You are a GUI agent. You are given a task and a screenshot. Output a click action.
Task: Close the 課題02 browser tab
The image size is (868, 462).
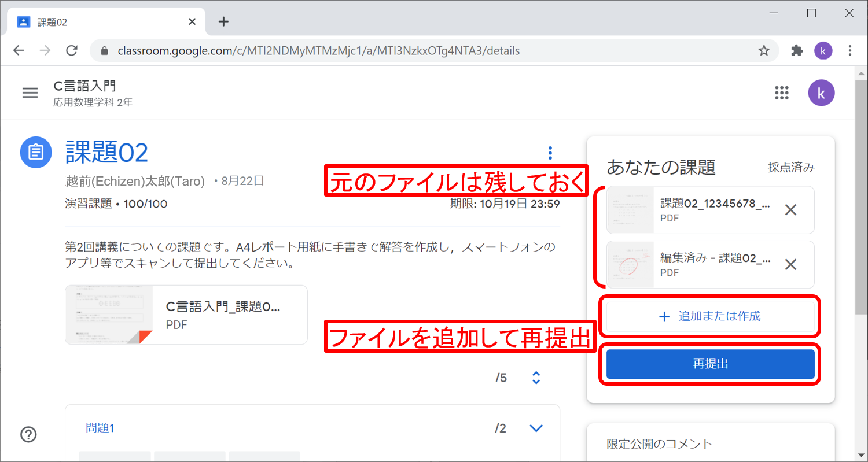coord(193,22)
